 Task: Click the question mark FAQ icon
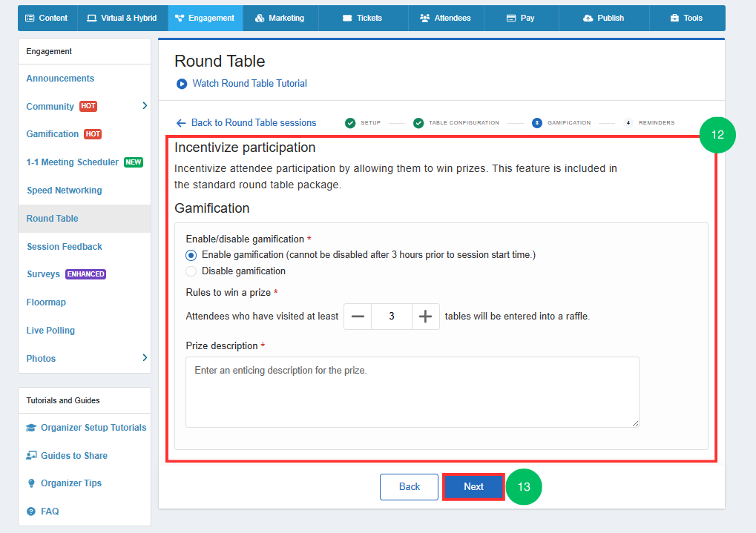[31, 512]
